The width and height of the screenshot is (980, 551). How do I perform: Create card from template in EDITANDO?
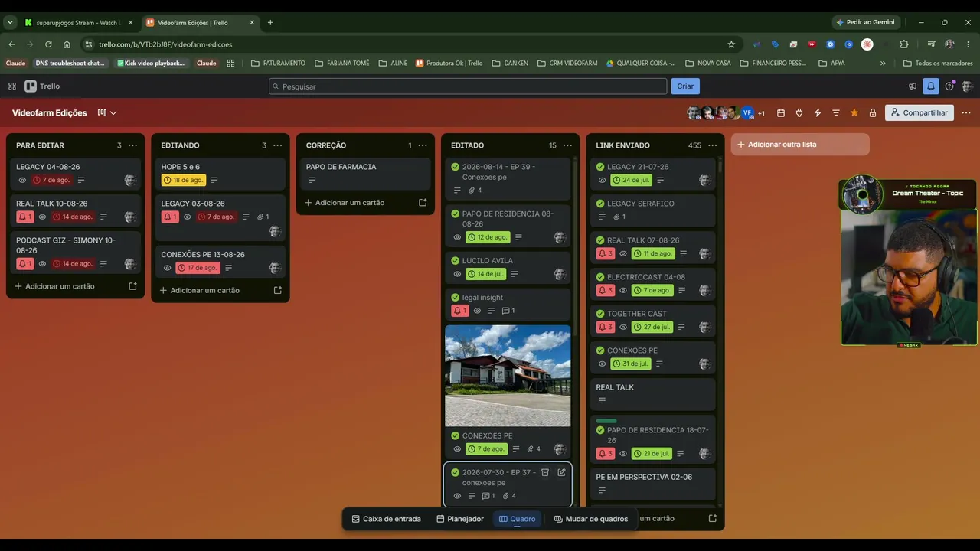click(x=278, y=290)
